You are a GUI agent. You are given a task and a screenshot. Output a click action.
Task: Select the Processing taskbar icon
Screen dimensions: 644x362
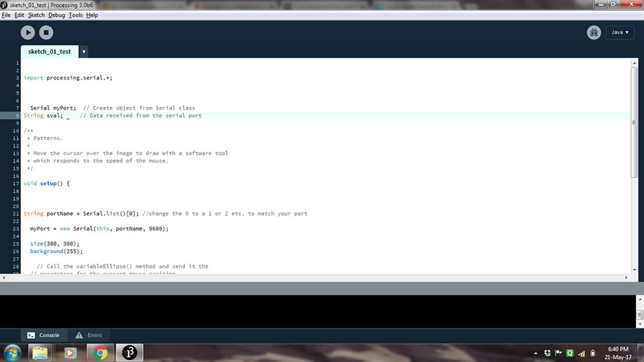coord(129,353)
